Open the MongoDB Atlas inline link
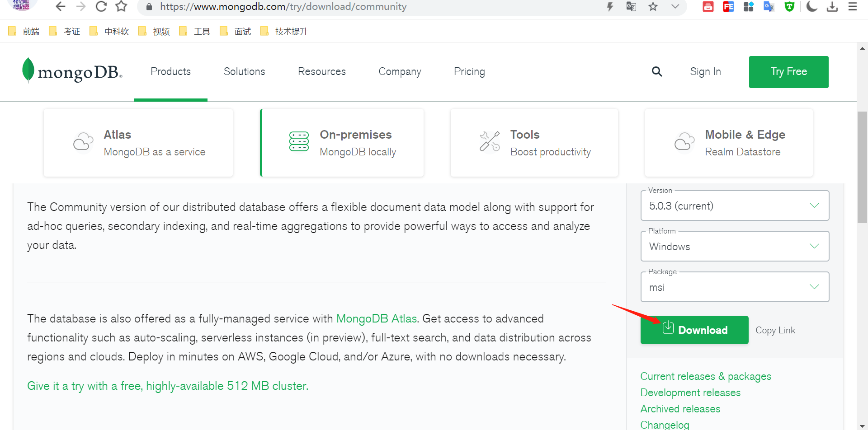 377,318
